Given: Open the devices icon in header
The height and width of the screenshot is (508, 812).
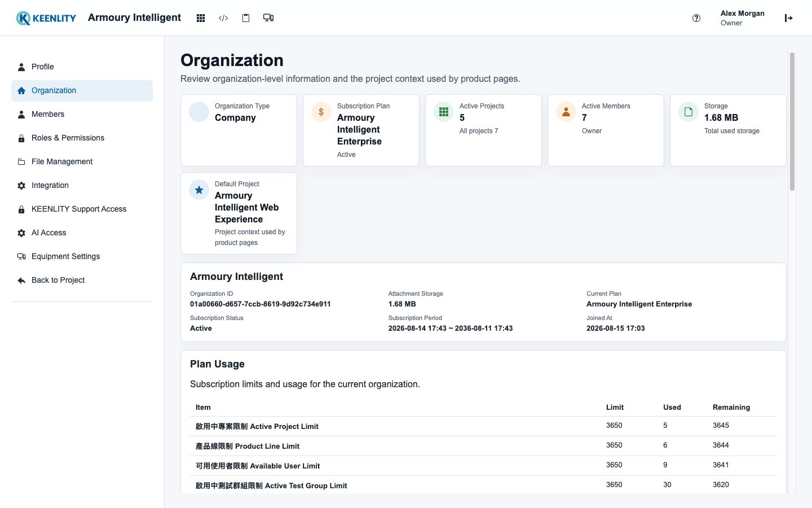Looking at the screenshot, I should [x=268, y=18].
